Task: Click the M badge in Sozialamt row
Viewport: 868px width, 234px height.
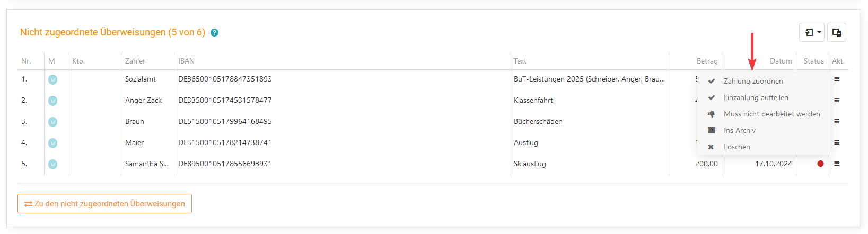Action: click(x=52, y=79)
